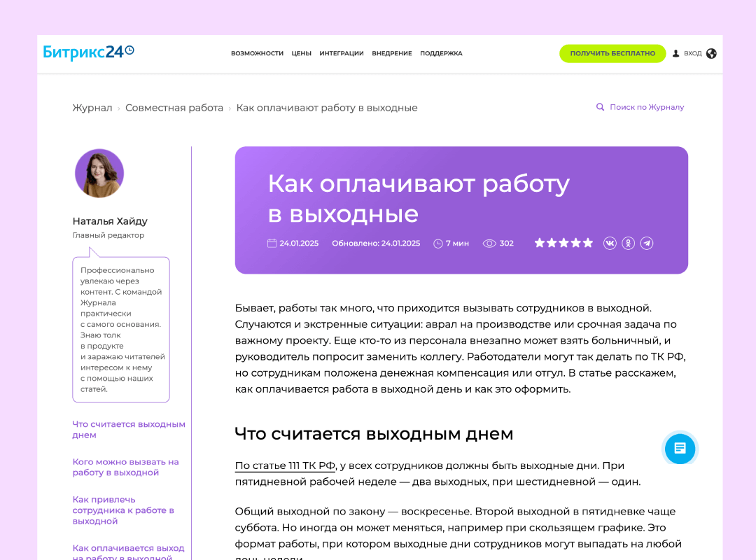
Task: Click the search magnifier icon
Action: point(601,107)
